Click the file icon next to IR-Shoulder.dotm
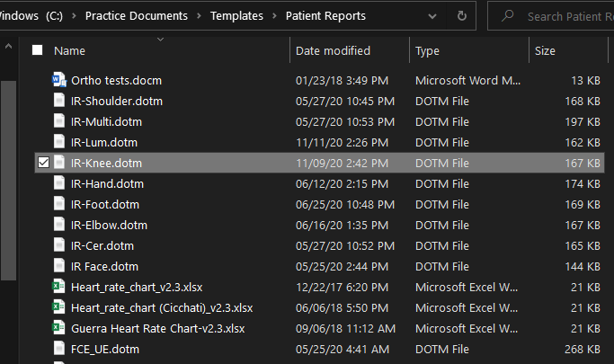 59,101
